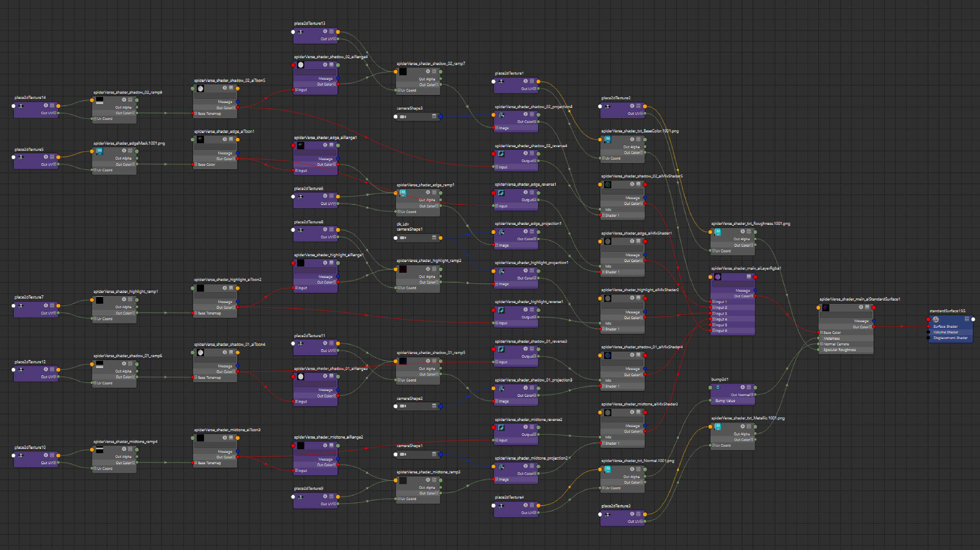Click the shading group icon on standardSurface1SG
This screenshot has width=980, height=550.
pos(936,319)
